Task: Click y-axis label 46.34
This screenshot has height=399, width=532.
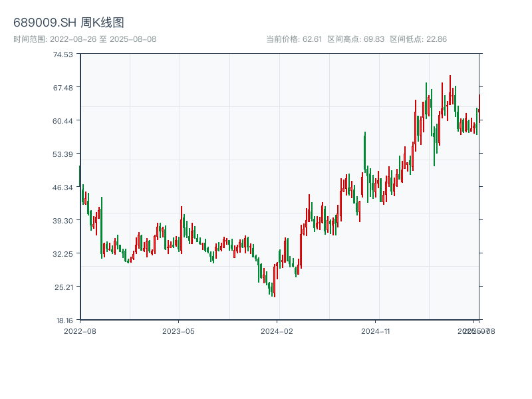Action: (x=63, y=188)
